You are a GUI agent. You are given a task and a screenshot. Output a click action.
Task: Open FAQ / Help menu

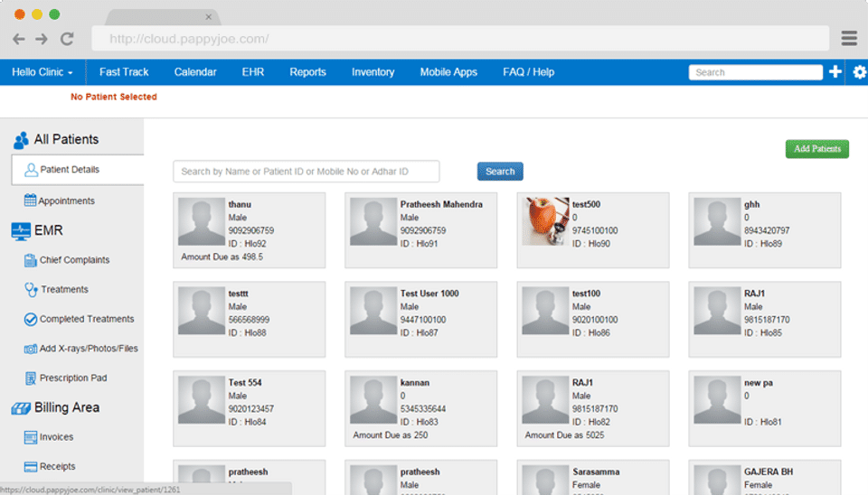coord(529,72)
